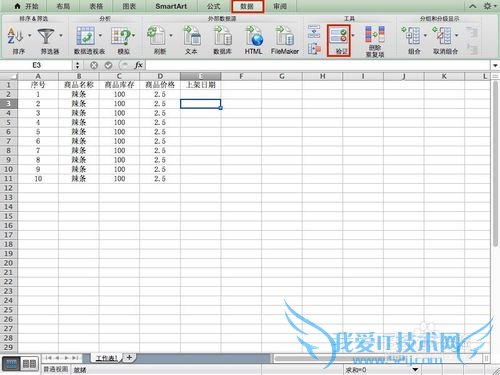Open the Formulas (公式) tab
This screenshot has height=375, width=500.
point(214,6)
